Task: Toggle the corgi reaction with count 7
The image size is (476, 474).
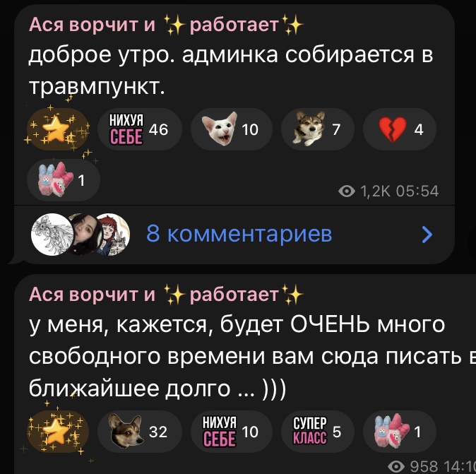Action: pos(318,129)
